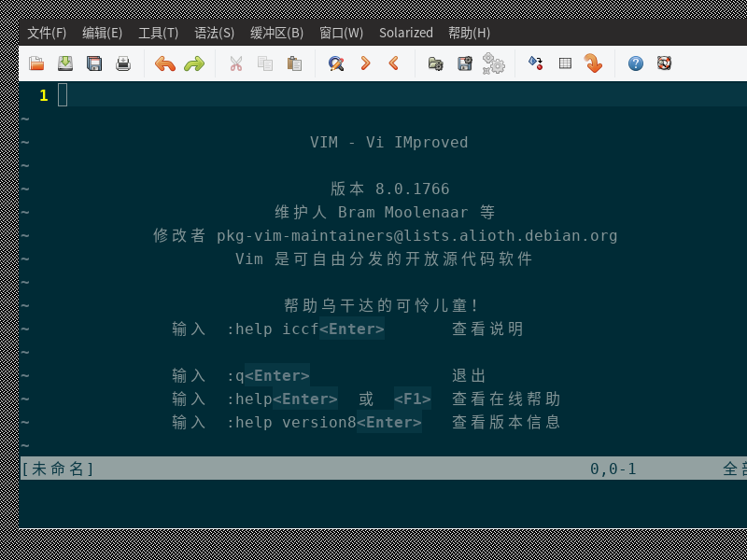Viewport: 747px width, 560px height.
Task: Open the 缓冲区(B) menu
Action: pos(276,33)
